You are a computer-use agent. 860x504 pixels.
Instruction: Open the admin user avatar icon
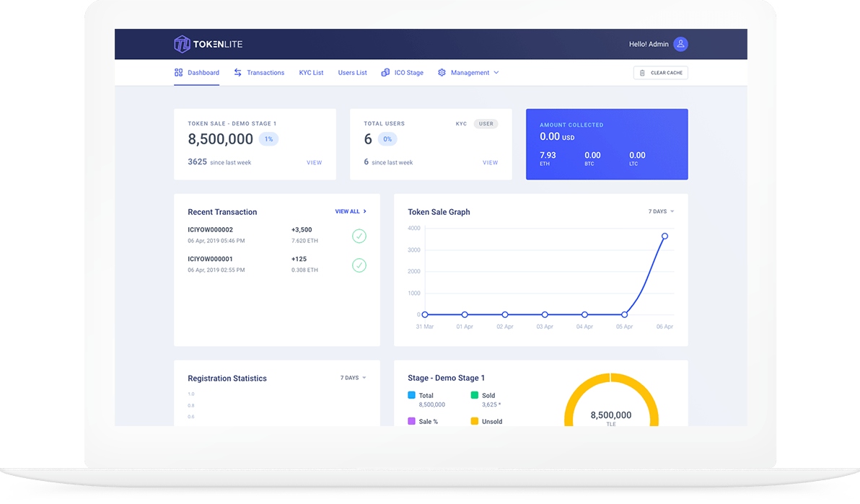(680, 44)
